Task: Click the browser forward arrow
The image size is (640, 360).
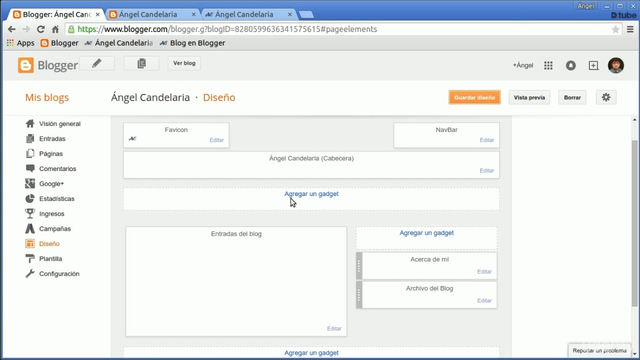Action: tap(26, 29)
